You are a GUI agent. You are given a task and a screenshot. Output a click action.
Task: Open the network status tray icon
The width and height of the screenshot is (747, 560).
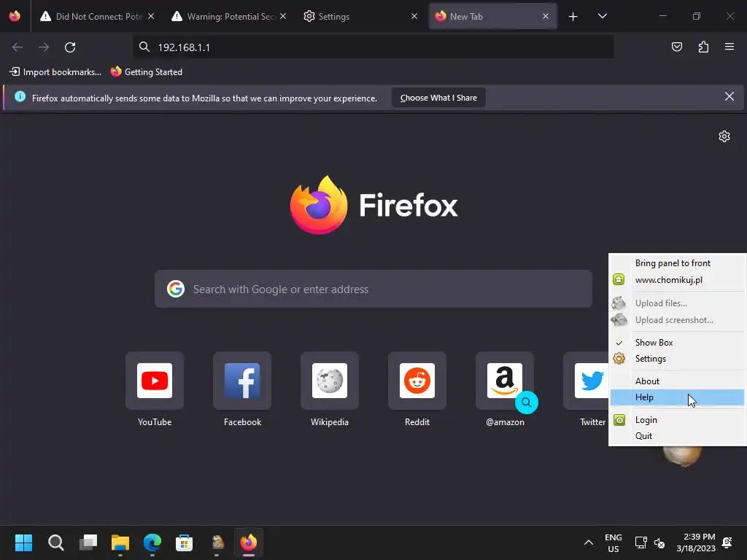pyautogui.click(x=640, y=542)
